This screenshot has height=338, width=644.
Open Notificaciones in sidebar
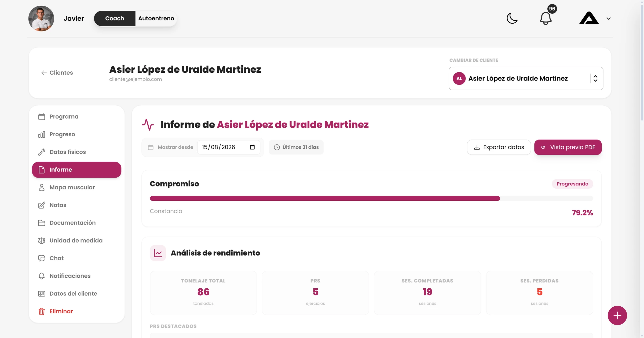pos(76,276)
